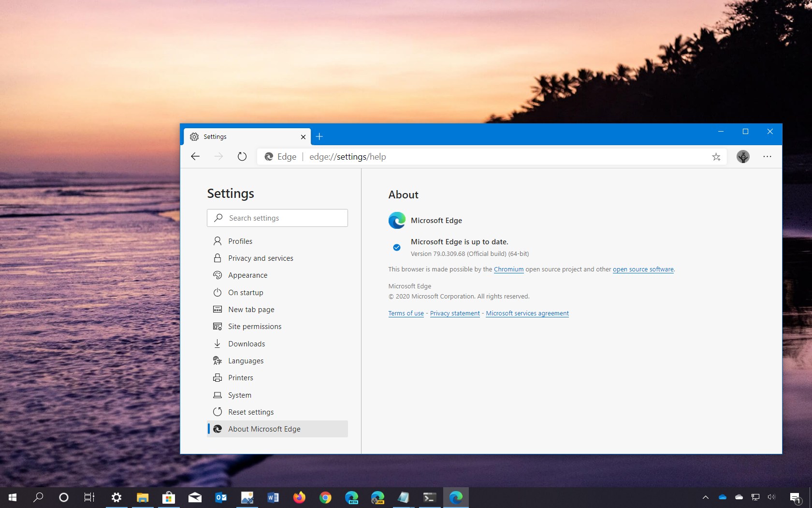
Task: Open the Privacy statement link
Action: tap(454, 313)
